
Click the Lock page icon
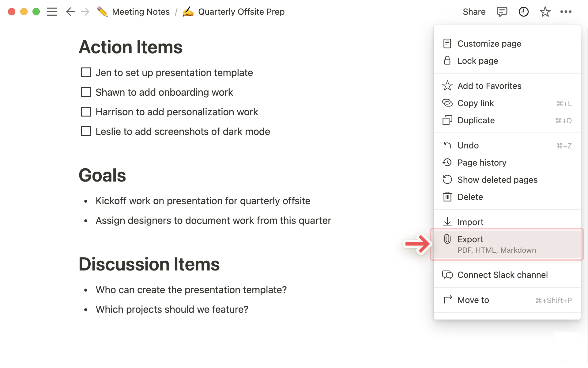coord(447,61)
